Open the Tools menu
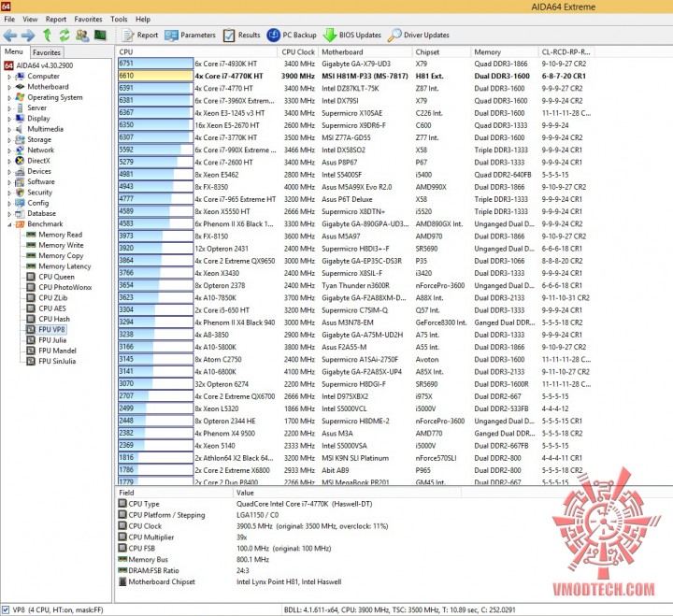 [x=119, y=20]
